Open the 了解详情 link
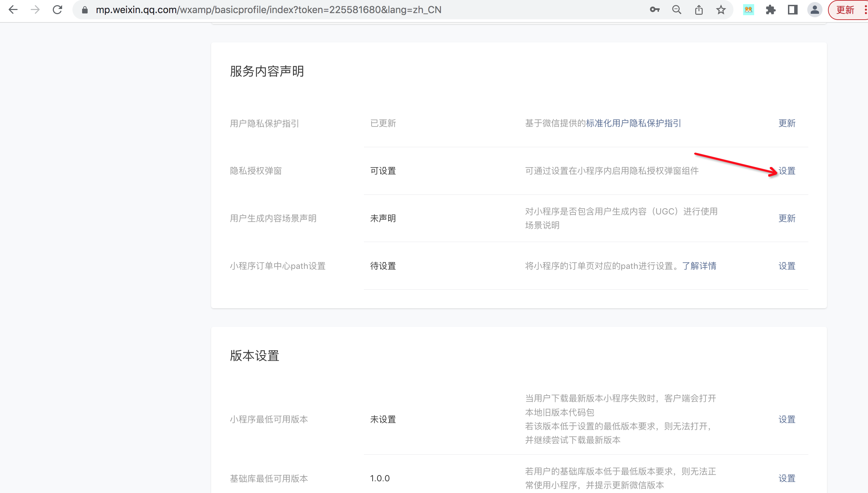 [x=699, y=266]
